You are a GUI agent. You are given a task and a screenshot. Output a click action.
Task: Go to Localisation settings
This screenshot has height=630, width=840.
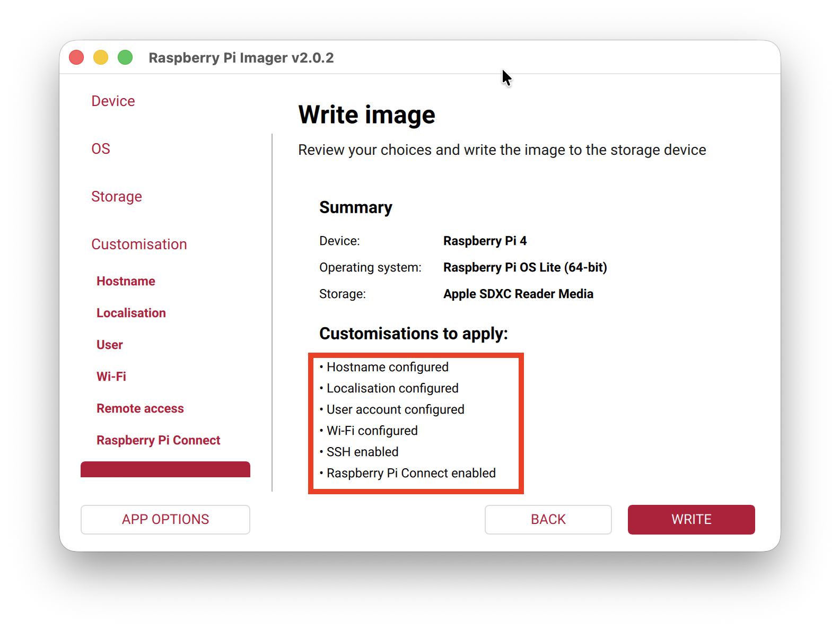coord(131,313)
